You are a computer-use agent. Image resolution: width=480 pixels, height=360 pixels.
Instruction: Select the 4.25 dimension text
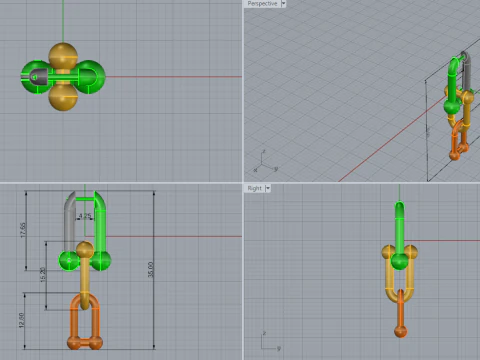coord(85,216)
